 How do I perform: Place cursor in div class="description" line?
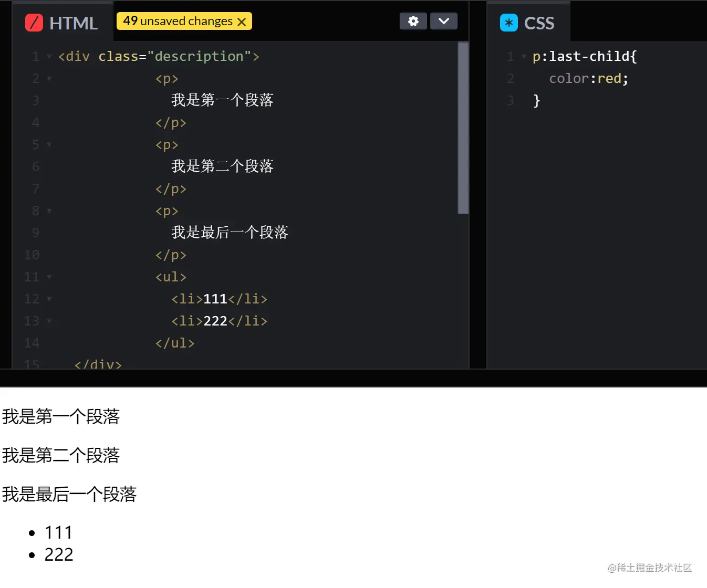pos(159,56)
